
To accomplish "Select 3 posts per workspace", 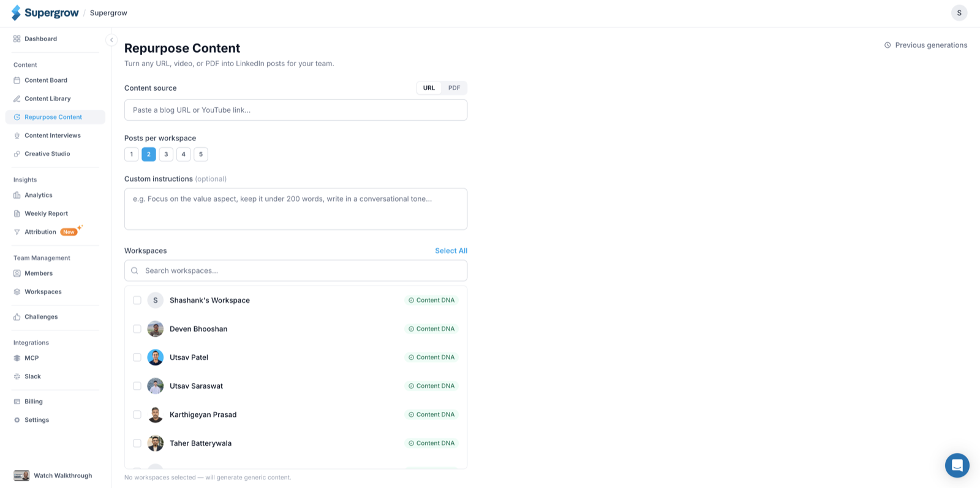I will [166, 154].
